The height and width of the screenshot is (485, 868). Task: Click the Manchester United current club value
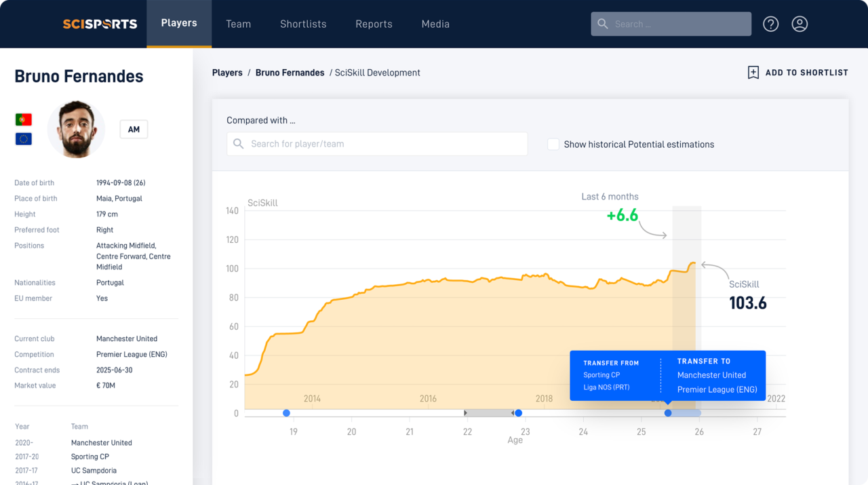click(127, 338)
